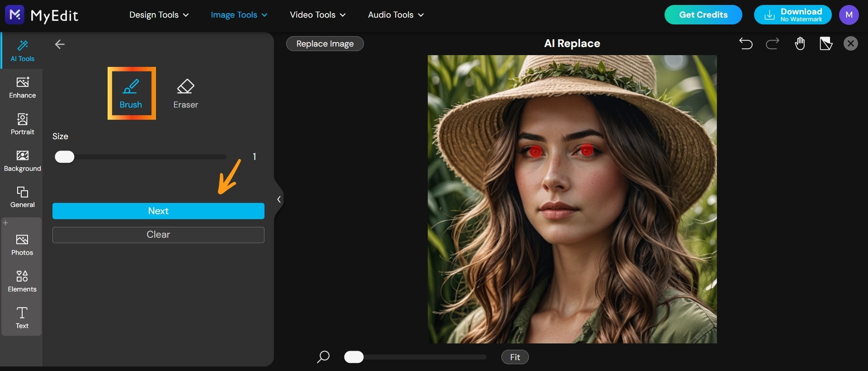
Task: Click the Replace Image button
Action: coord(325,44)
